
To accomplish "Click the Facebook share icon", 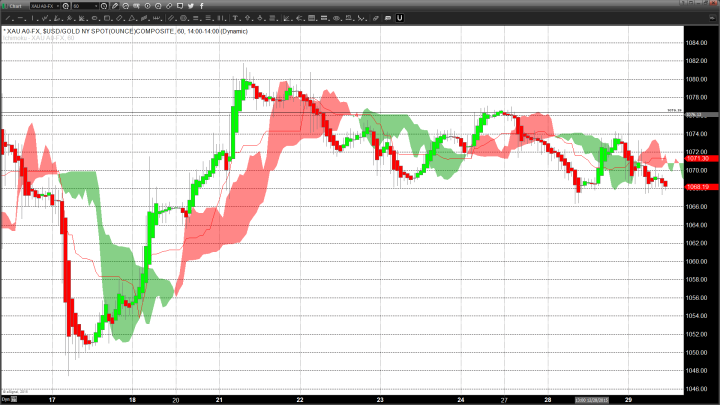I will click(201, 6).
